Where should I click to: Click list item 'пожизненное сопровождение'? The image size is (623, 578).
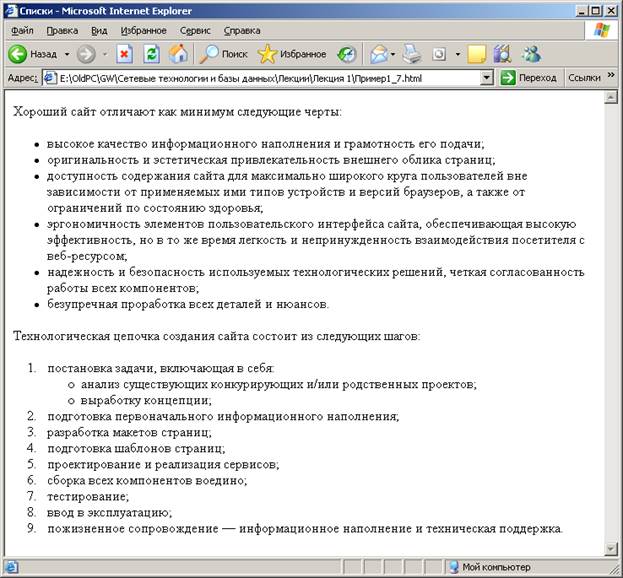coord(133,529)
